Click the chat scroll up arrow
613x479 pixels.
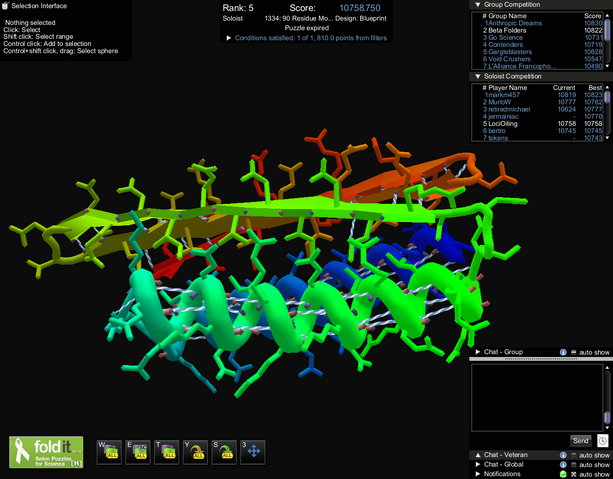(x=607, y=368)
